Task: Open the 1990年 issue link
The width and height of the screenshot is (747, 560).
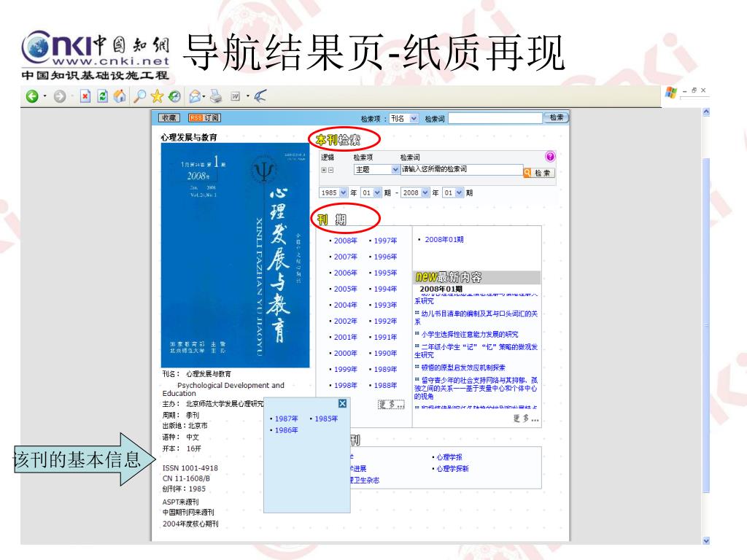Action: click(x=385, y=354)
